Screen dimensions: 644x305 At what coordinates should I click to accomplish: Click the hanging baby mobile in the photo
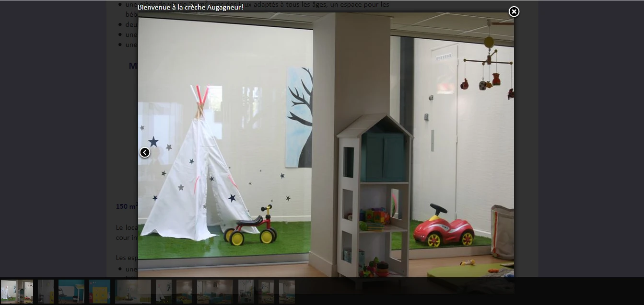489,67
